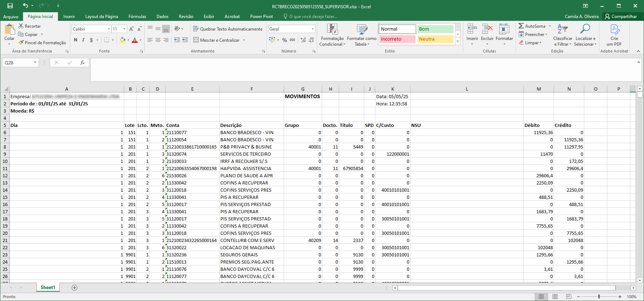Copy selection with Copiar
Screen dimensions: 644x301
click(x=28, y=34)
